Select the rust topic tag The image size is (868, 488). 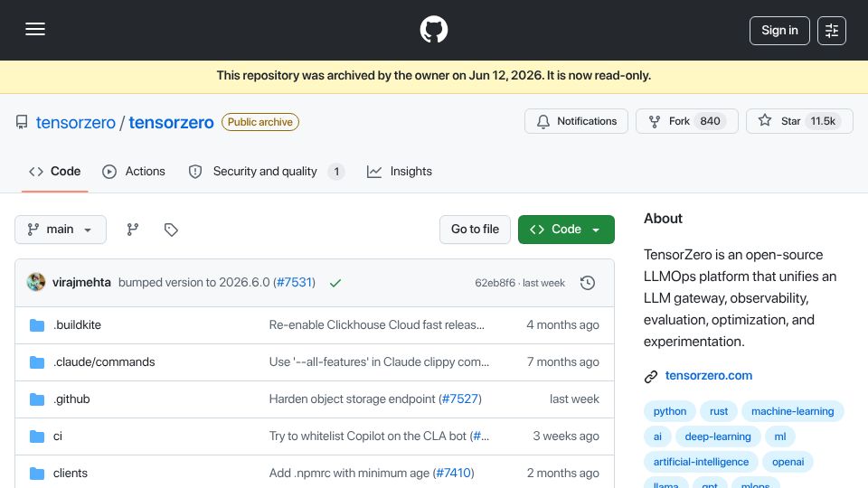719,411
